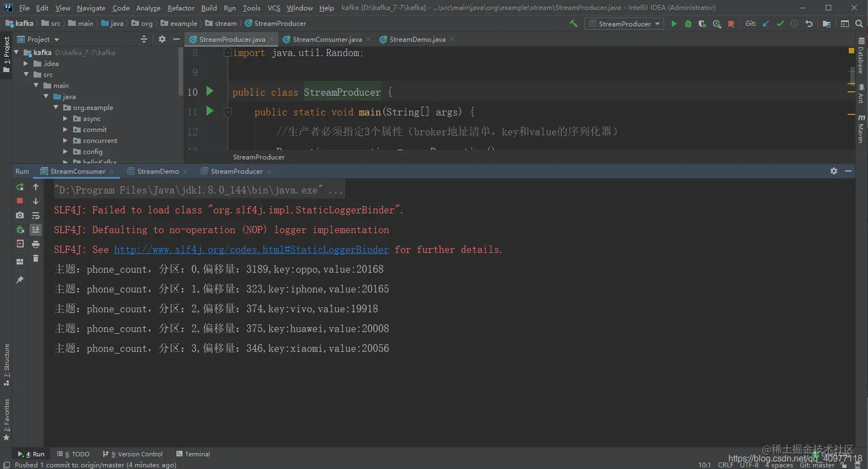Click UTF-8 encoding in status bar

point(749,465)
